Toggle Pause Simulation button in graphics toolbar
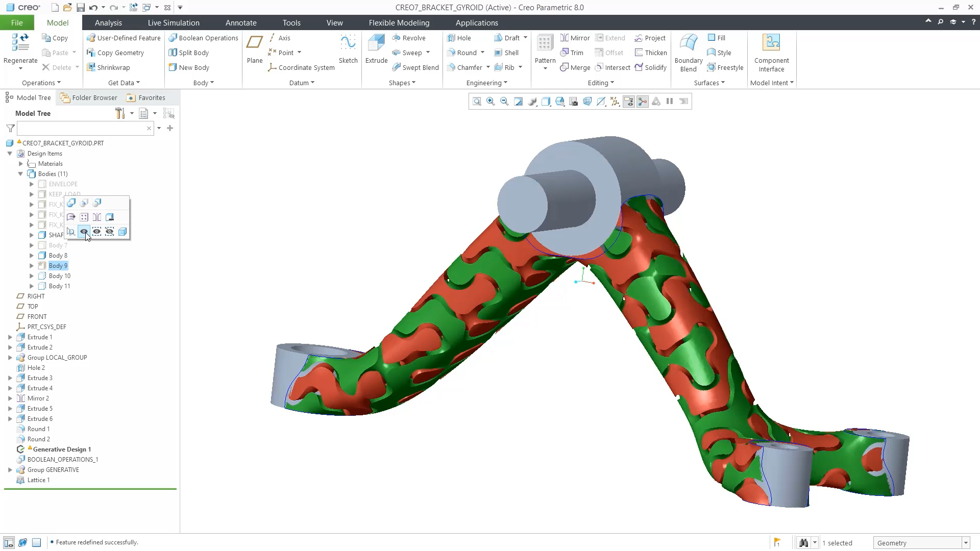This screenshot has height=551, width=980. click(x=670, y=102)
